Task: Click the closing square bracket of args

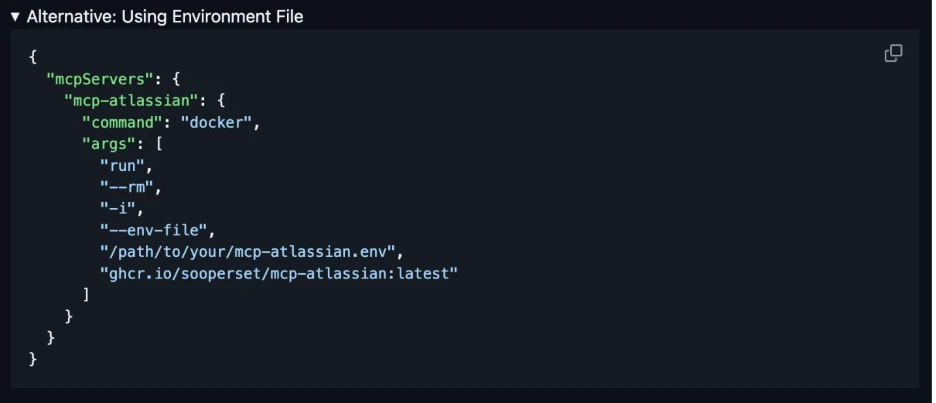Action: coord(86,294)
